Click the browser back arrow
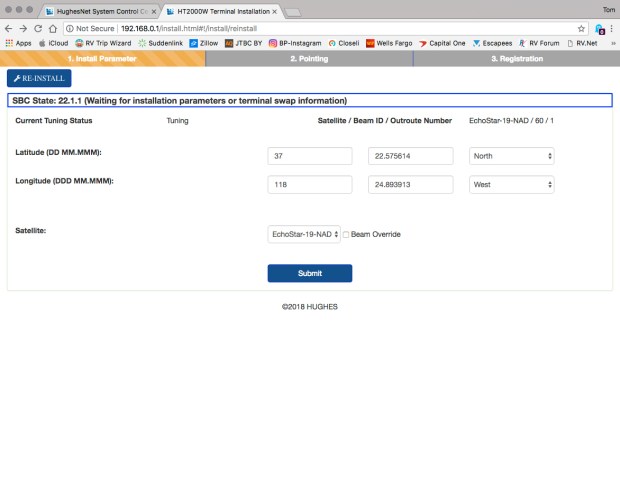This screenshot has width=620, height=496. (x=10, y=28)
